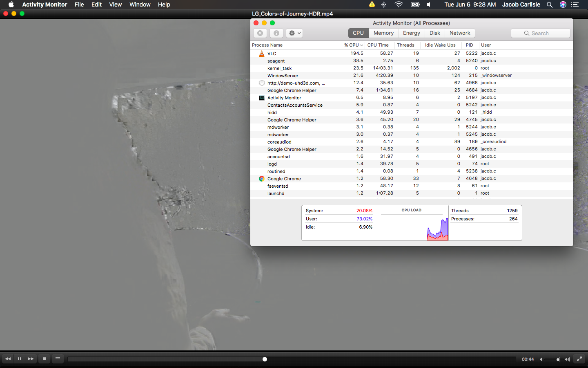Image resolution: width=588 pixels, height=368 pixels.
Task: Open the process info (i) icon
Action: (276, 33)
